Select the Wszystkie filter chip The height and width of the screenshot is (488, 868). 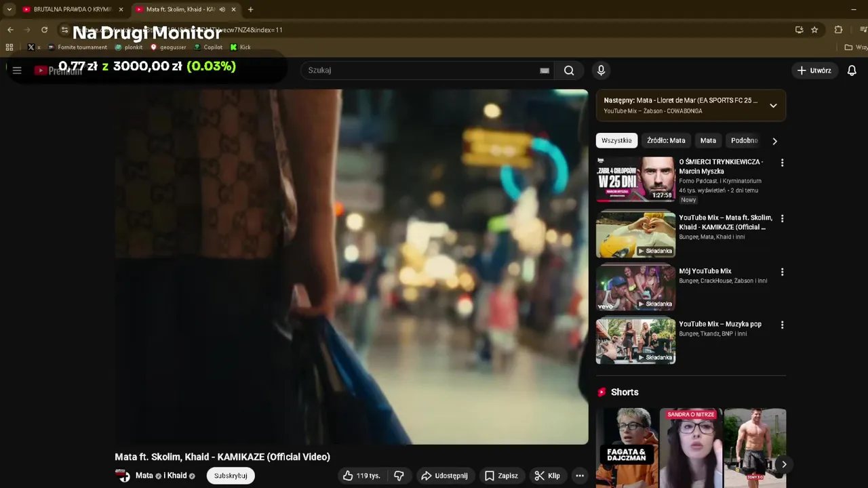point(616,140)
